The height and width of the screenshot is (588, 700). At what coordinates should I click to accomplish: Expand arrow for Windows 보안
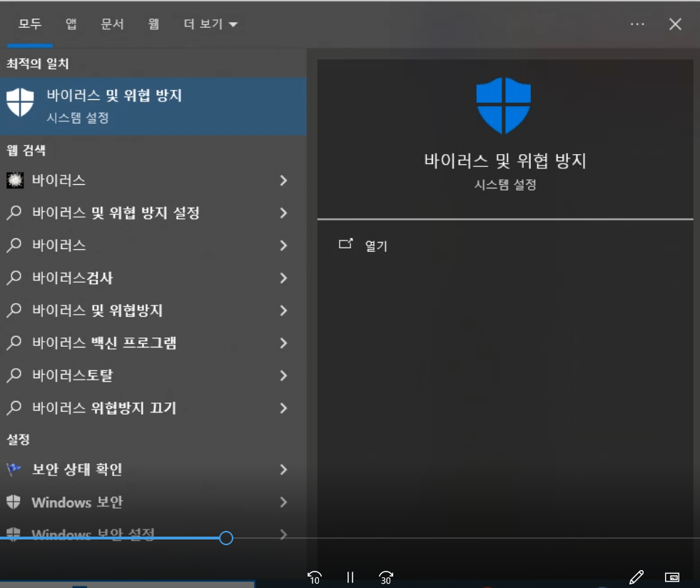(x=283, y=502)
